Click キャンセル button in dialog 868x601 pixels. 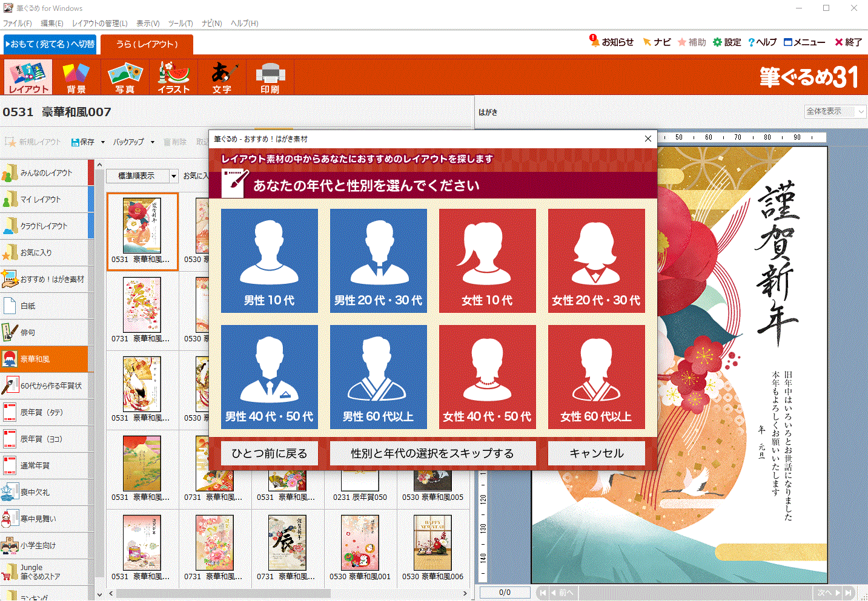pos(597,453)
